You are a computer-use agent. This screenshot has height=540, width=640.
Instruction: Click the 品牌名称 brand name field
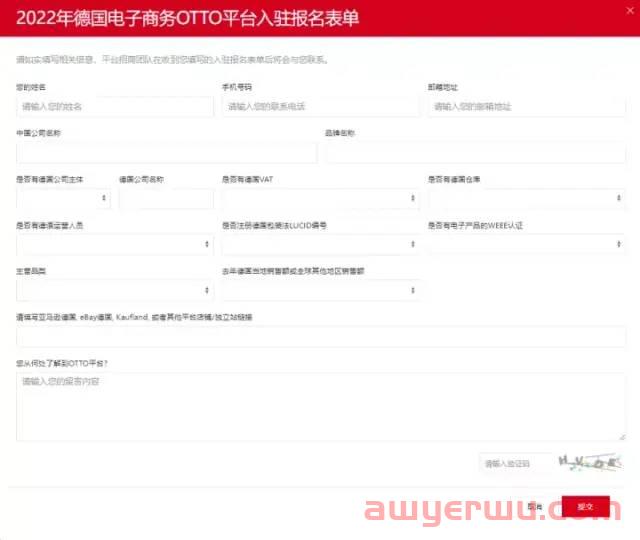click(476, 153)
